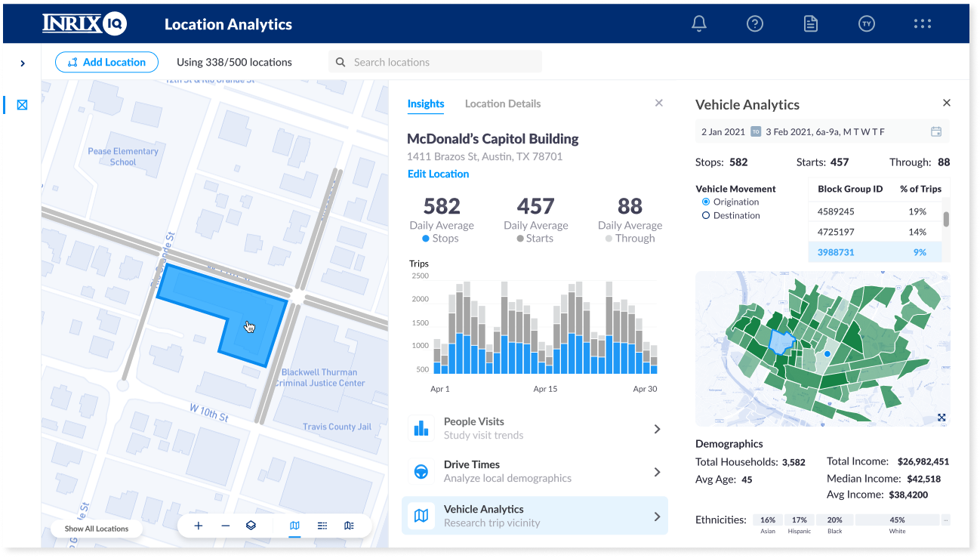
Task: Select the Origination radio button
Action: (706, 202)
